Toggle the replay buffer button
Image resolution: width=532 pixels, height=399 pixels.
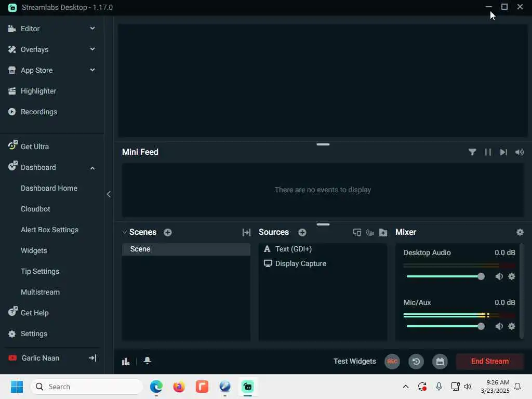(x=416, y=362)
